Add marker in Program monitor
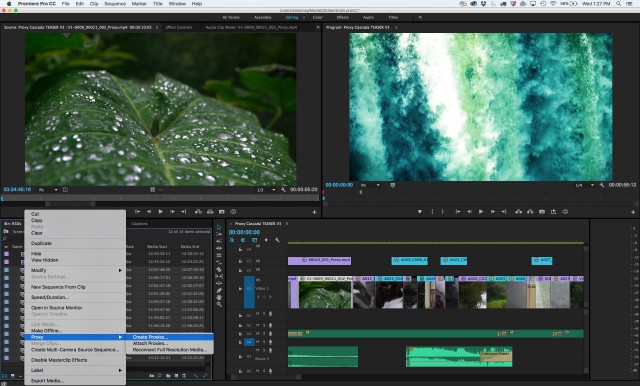640x386 pixels. (419, 212)
